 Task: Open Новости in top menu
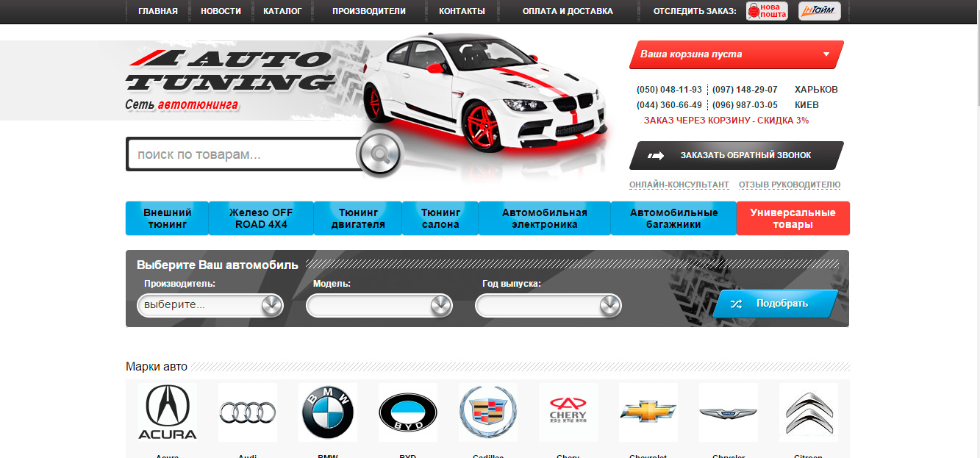221,11
